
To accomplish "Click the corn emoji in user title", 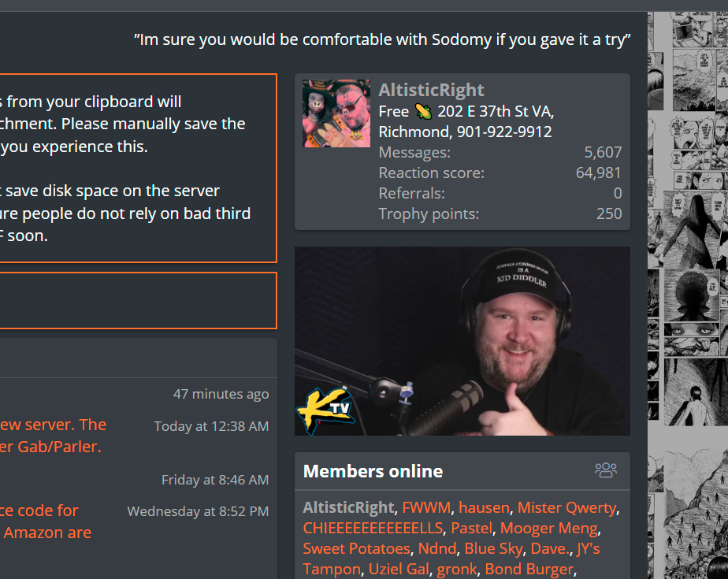I will click(423, 111).
